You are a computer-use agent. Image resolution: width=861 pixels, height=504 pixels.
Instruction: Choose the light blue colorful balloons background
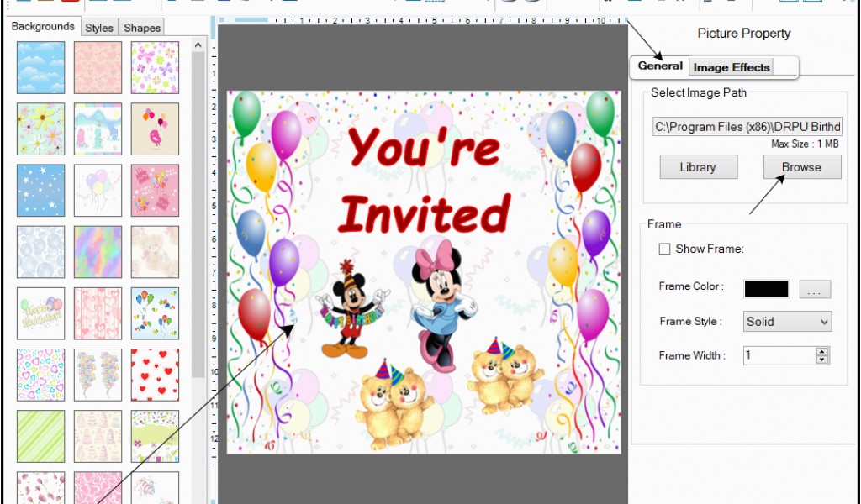(155, 313)
